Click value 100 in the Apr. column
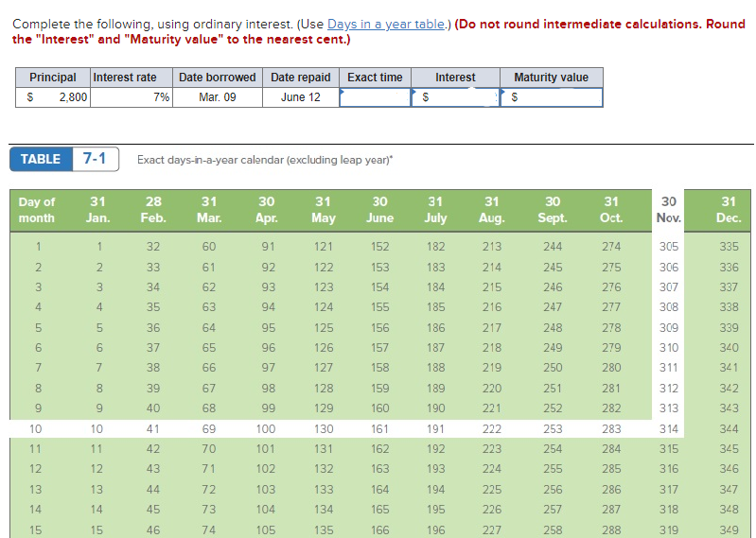Viewport: 756px width, 538px height. [266, 428]
